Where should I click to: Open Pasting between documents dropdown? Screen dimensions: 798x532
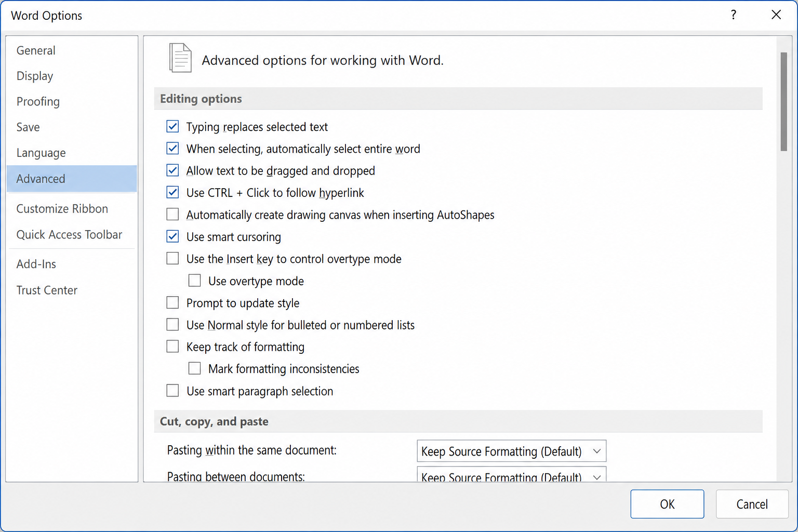coord(511,474)
